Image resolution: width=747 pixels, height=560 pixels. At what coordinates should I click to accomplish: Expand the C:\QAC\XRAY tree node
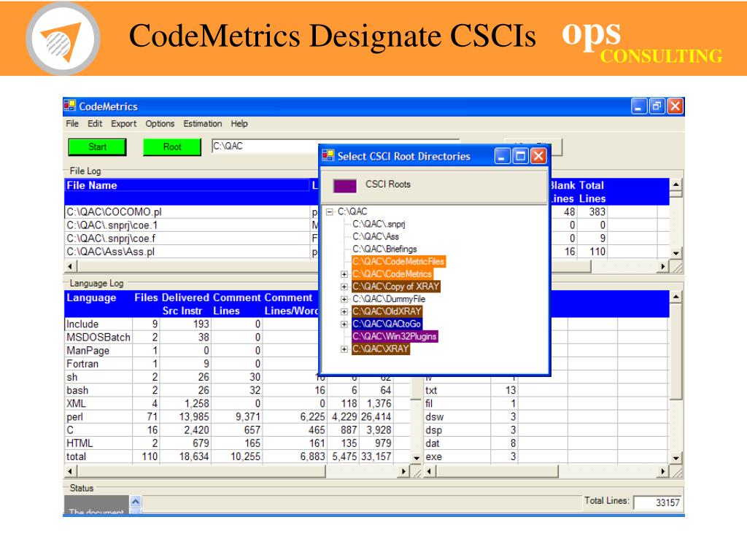344,349
